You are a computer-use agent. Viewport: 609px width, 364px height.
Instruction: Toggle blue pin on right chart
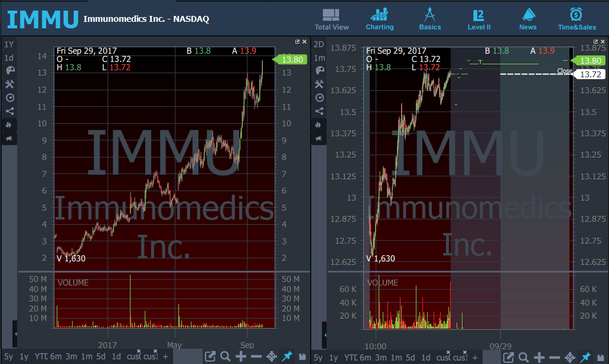585,357
